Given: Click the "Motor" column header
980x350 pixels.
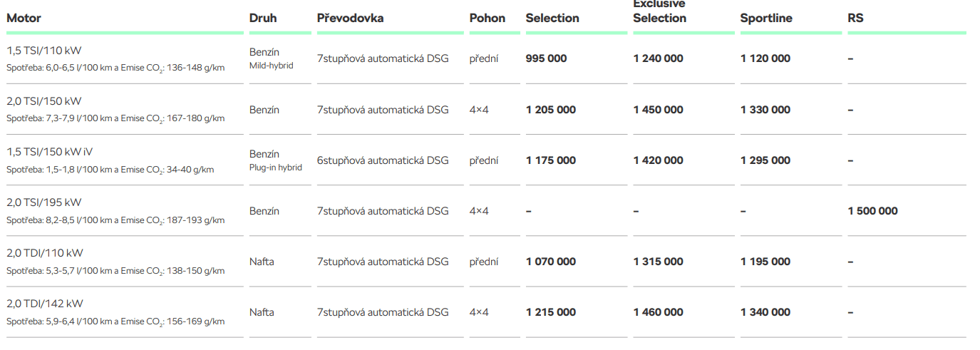Looking at the screenshot, I should point(24,18).
